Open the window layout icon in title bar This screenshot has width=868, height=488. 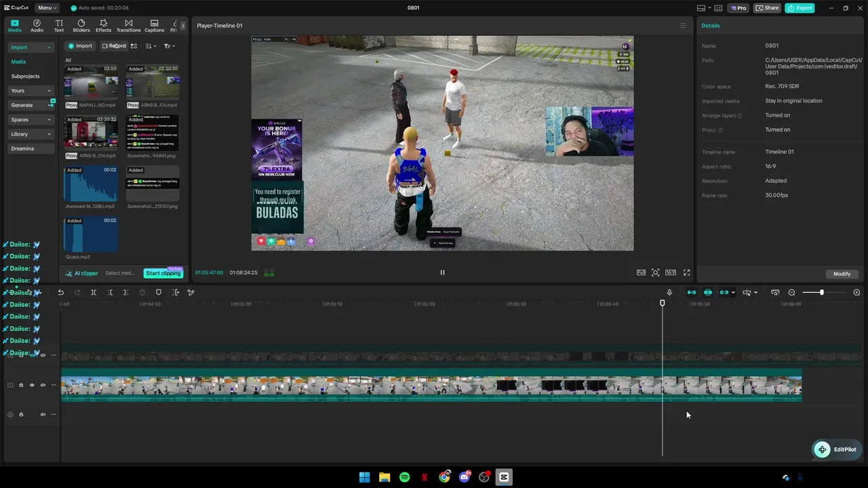coord(702,8)
